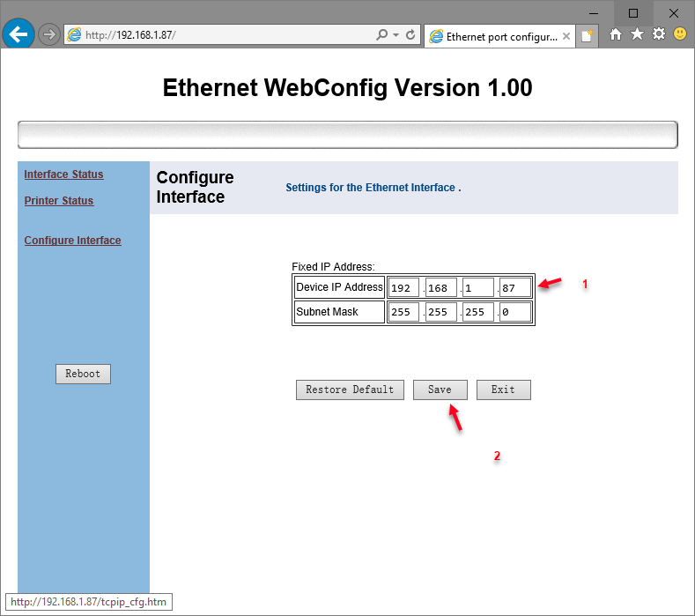Open the Interface Status link

[x=63, y=174]
